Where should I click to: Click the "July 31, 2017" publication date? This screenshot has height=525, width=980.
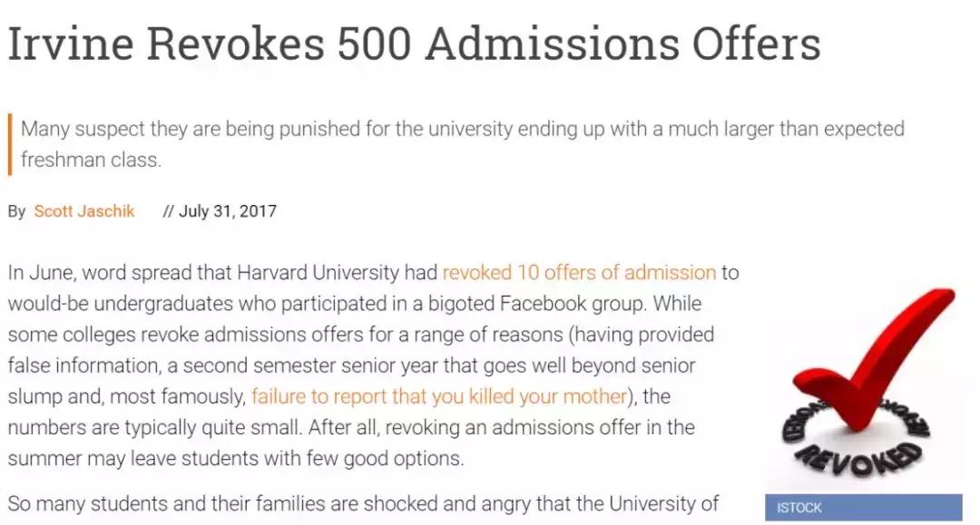227,211
